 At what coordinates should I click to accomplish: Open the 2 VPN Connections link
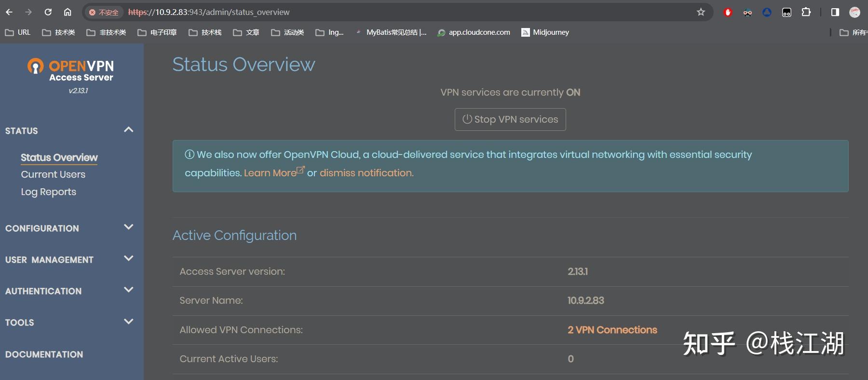click(x=612, y=330)
